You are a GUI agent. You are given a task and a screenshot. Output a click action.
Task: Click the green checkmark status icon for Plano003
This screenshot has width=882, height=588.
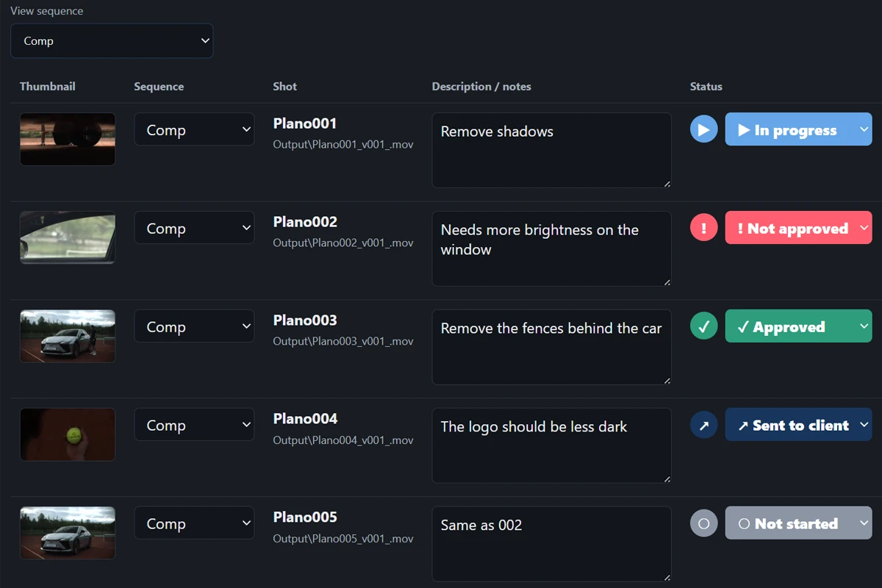point(703,326)
